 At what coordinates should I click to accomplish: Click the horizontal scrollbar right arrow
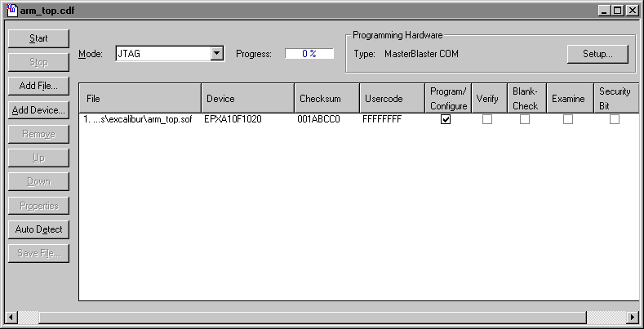click(633, 317)
